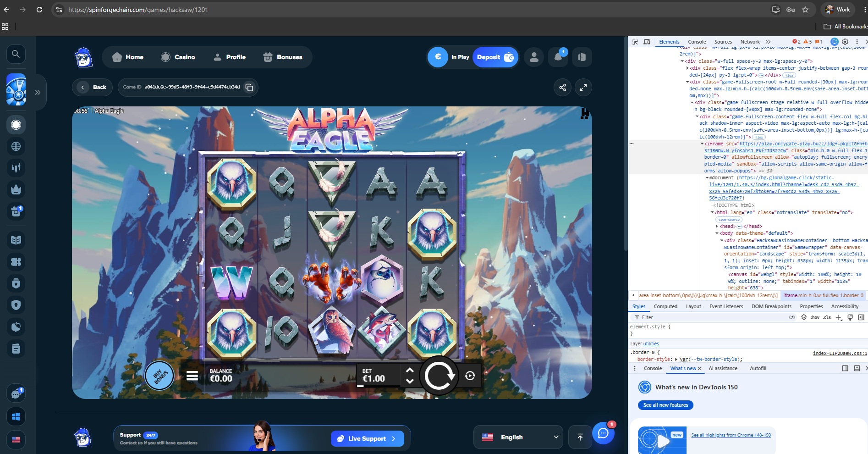The height and width of the screenshot is (454, 868).
Task: Click the browser reload button
Action: (x=39, y=10)
